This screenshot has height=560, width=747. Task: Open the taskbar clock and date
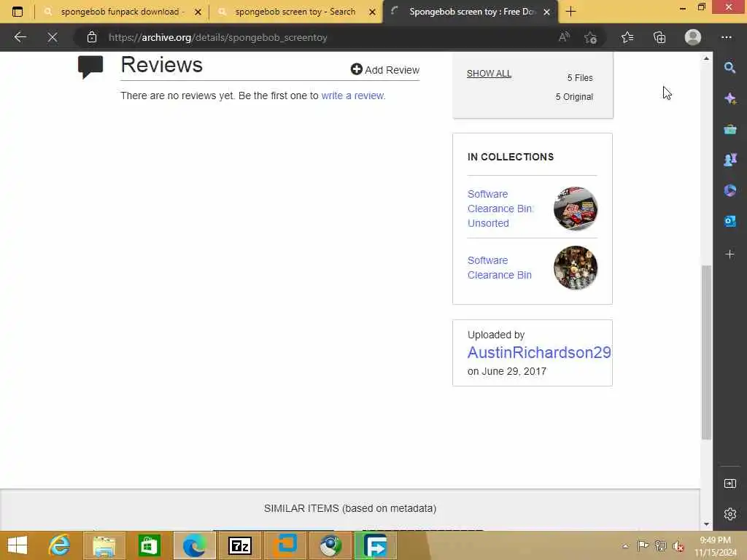click(x=716, y=546)
